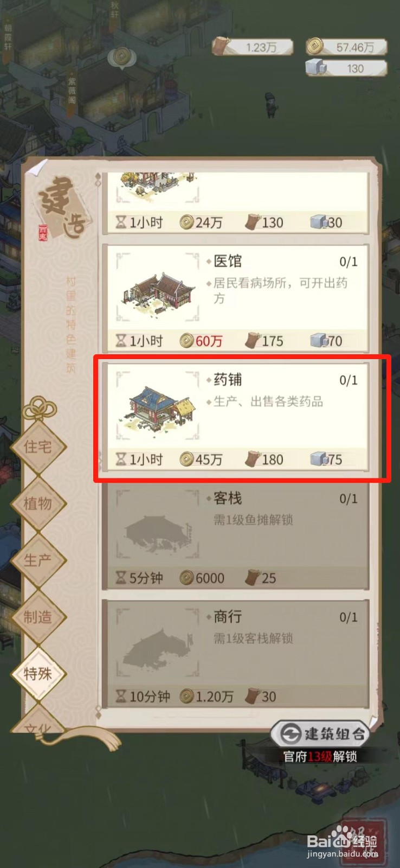Tap the wood resource icon in the top bar
The width and height of the screenshot is (400, 868).
[221, 46]
